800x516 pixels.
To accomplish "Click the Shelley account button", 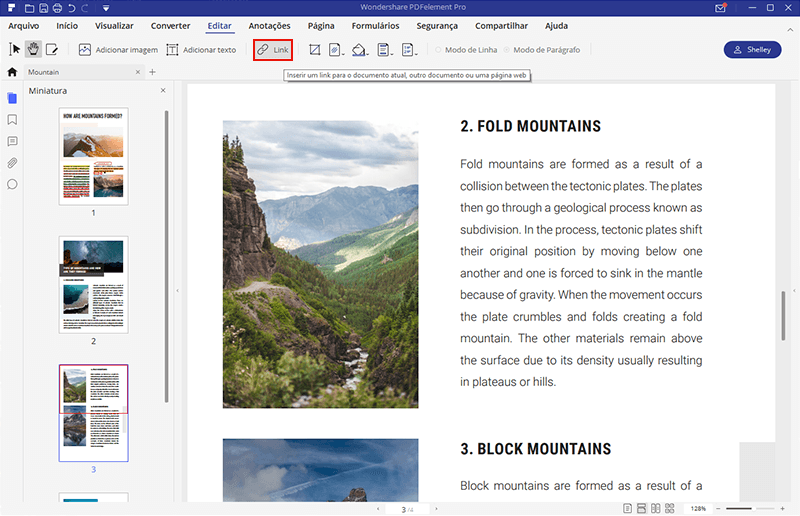I will pos(752,49).
